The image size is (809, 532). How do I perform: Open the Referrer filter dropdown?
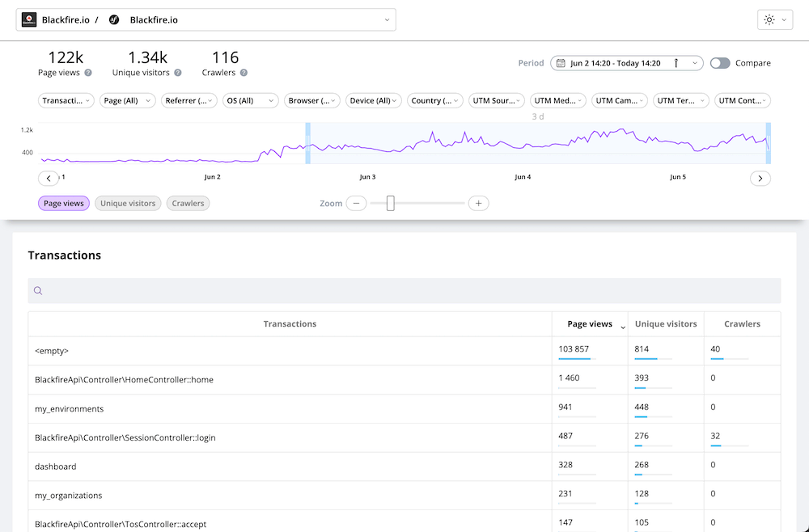188,100
